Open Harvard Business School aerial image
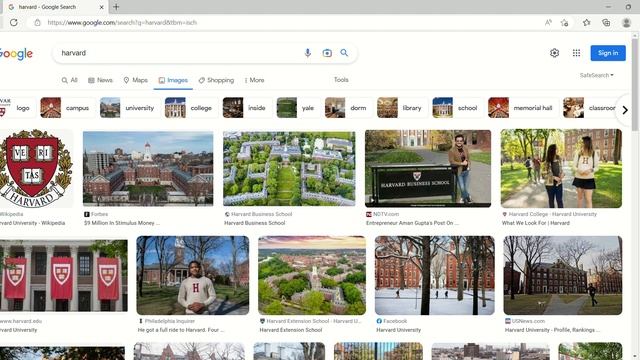640x360 pixels. coord(289,168)
